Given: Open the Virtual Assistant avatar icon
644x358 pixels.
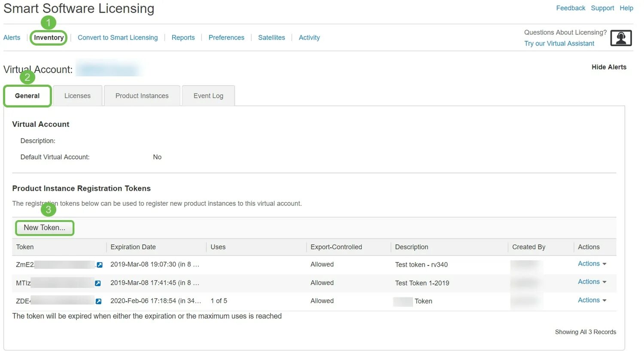Looking at the screenshot, I should (x=621, y=38).
